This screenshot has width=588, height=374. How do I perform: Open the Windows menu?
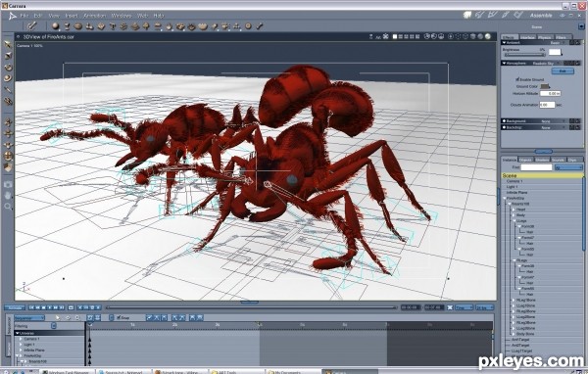click(122, 16)
